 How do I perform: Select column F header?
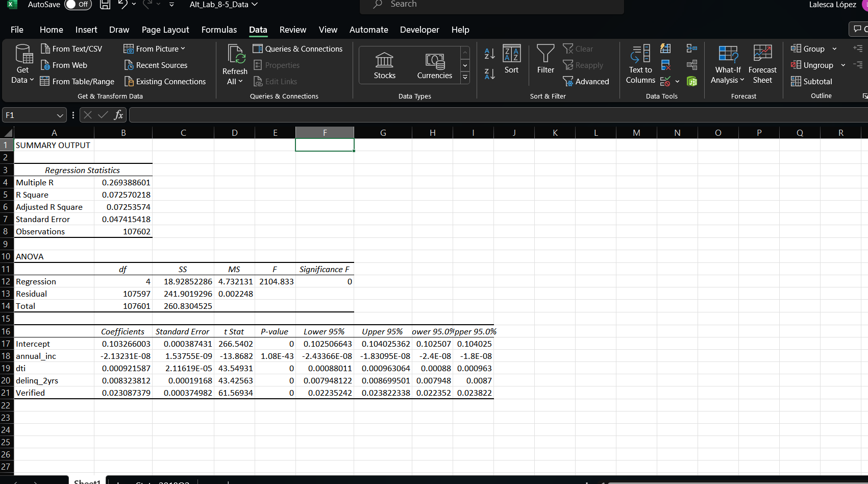[x=325, y=133]
